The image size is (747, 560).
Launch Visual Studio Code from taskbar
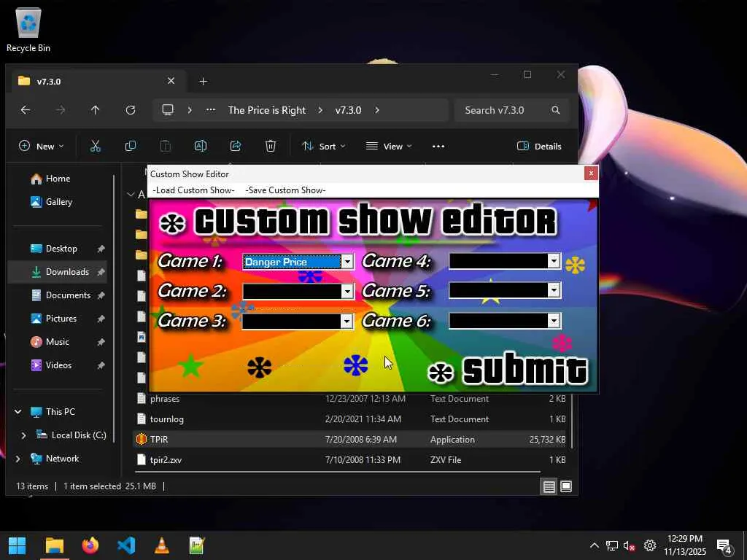126,545
